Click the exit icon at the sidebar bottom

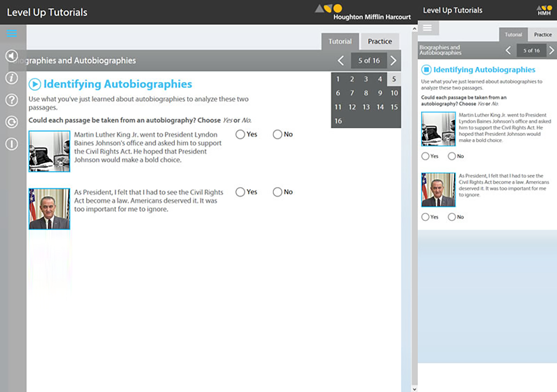12,144
